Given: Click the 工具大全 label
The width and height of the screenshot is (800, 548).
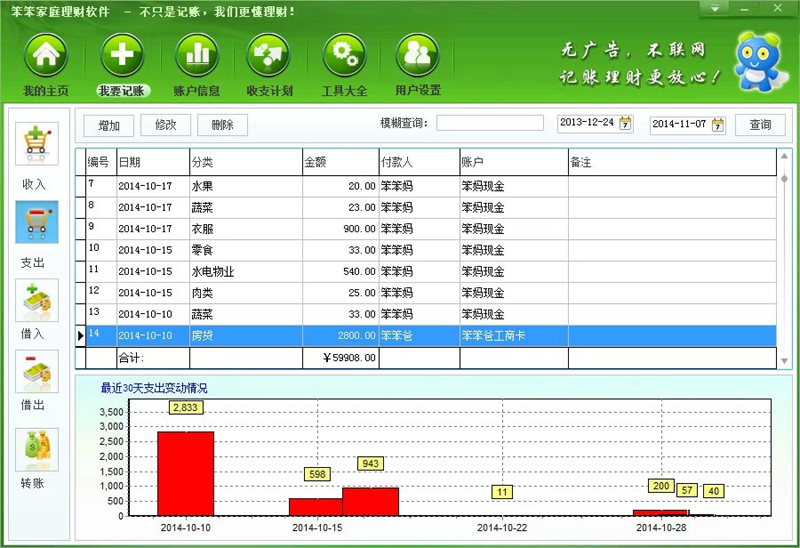Looking at the screenshot, I should 344,91.
